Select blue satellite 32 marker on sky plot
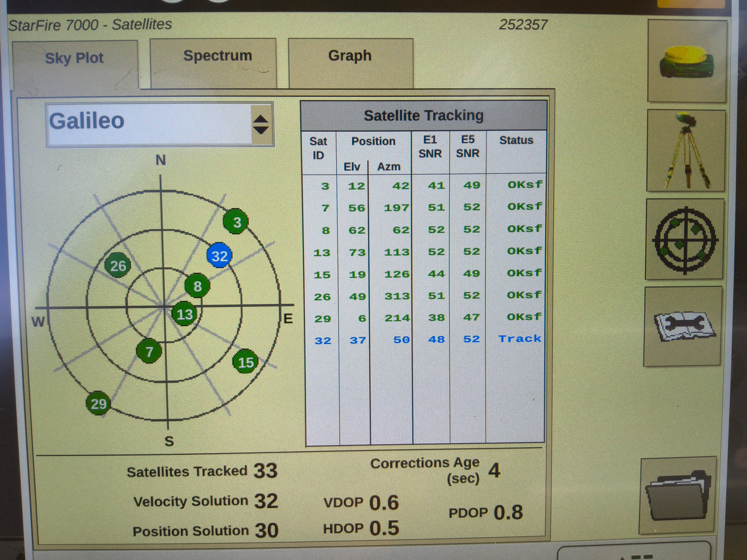This screenshot has width=747, height=560. [219, 256]
